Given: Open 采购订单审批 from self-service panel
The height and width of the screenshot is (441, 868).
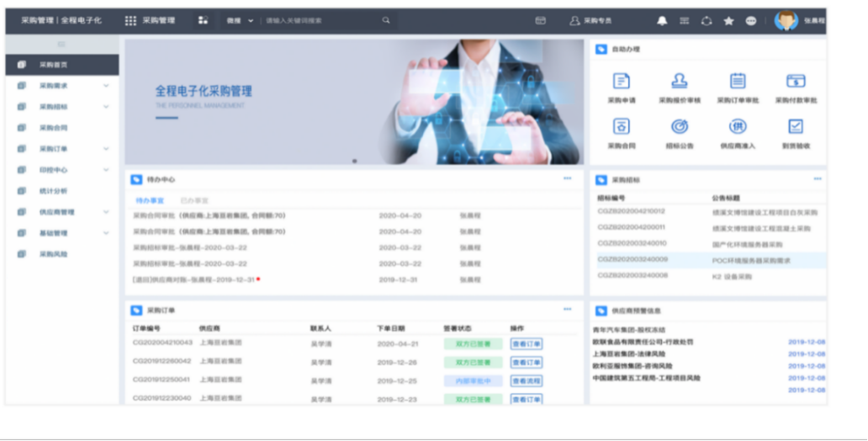Looking at the screenshot, I should [x=738, y=82].
